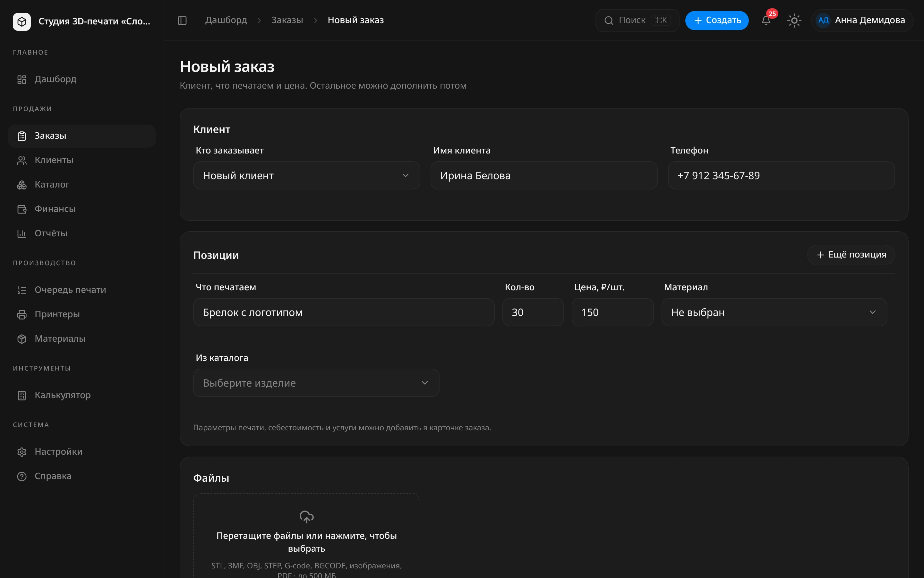Toggle the light theme sun icon
Viewport: 924px width, 578px height.
click(x=794, y=20)
